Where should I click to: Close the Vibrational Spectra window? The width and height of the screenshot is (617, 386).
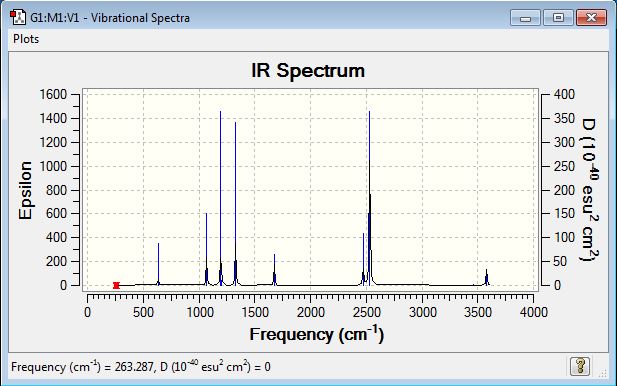pyautogui.click(x=591, y=18)
